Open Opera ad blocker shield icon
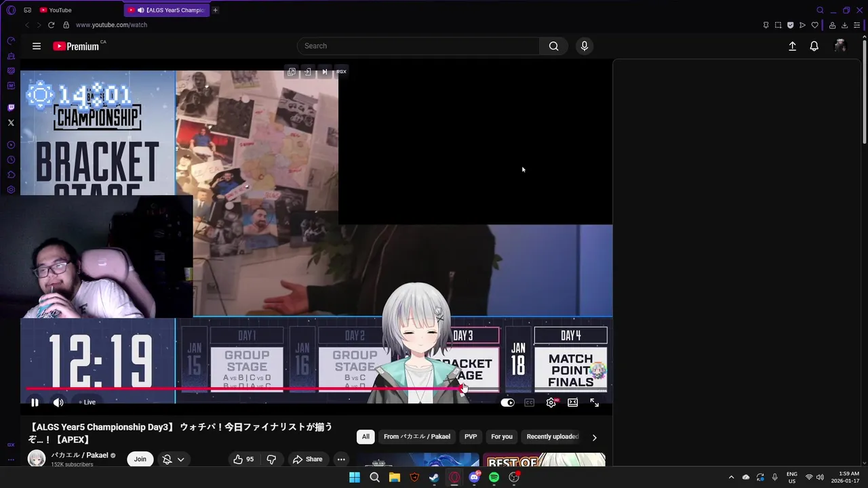The height and width of the screenshot is (488, 868). [x=790, y=25]
